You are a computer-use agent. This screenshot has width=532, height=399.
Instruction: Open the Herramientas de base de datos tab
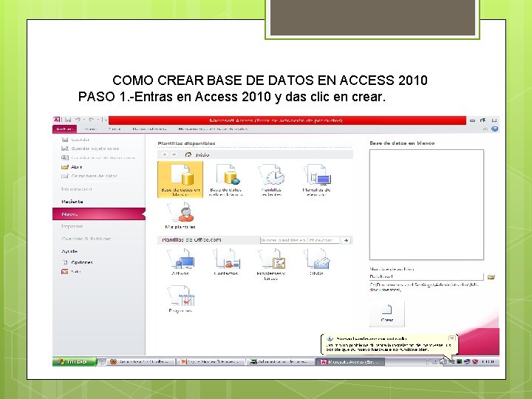(213, 129)
